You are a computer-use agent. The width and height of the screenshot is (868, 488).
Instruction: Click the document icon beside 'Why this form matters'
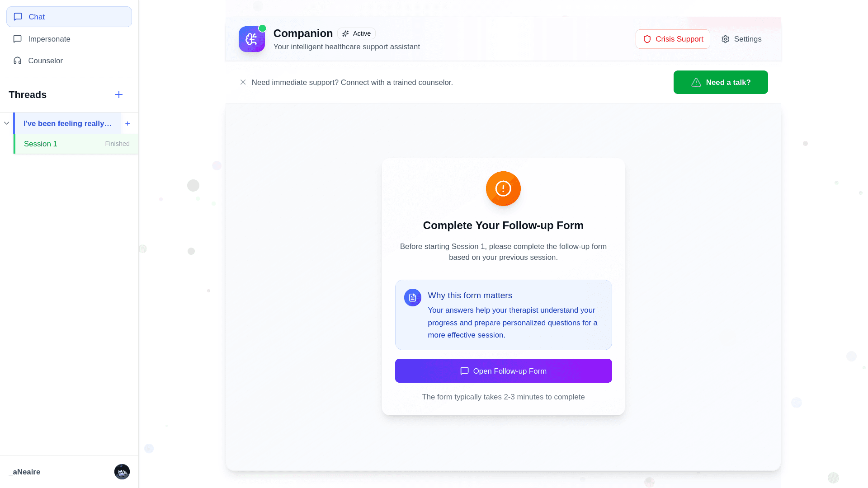412,298
